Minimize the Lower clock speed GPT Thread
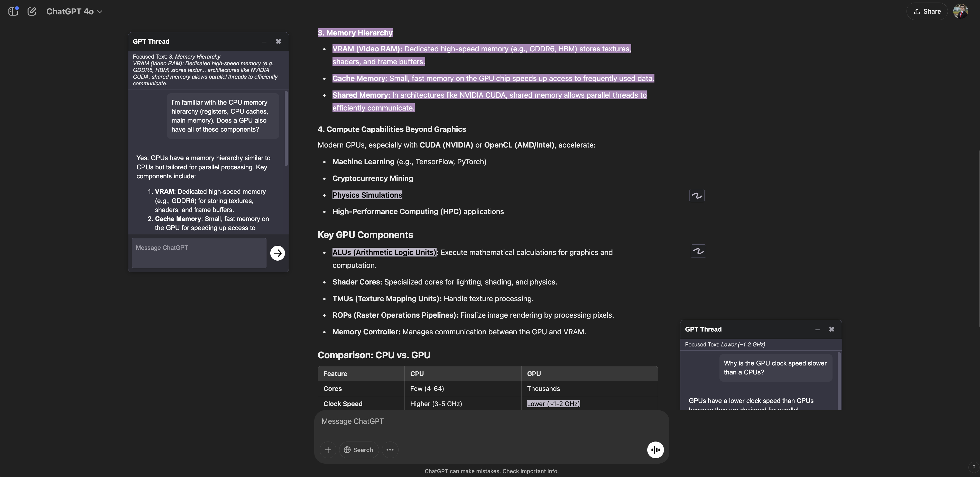The image size is (980, 477). coord(817,329)
